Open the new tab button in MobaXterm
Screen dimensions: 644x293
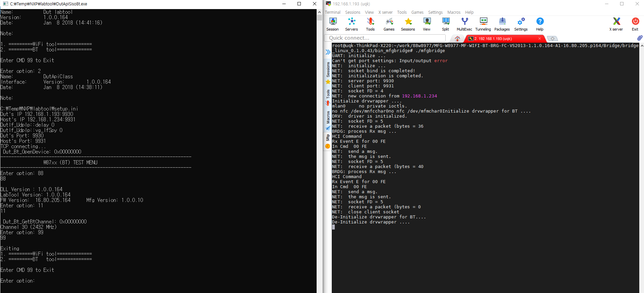pos(552,38)
